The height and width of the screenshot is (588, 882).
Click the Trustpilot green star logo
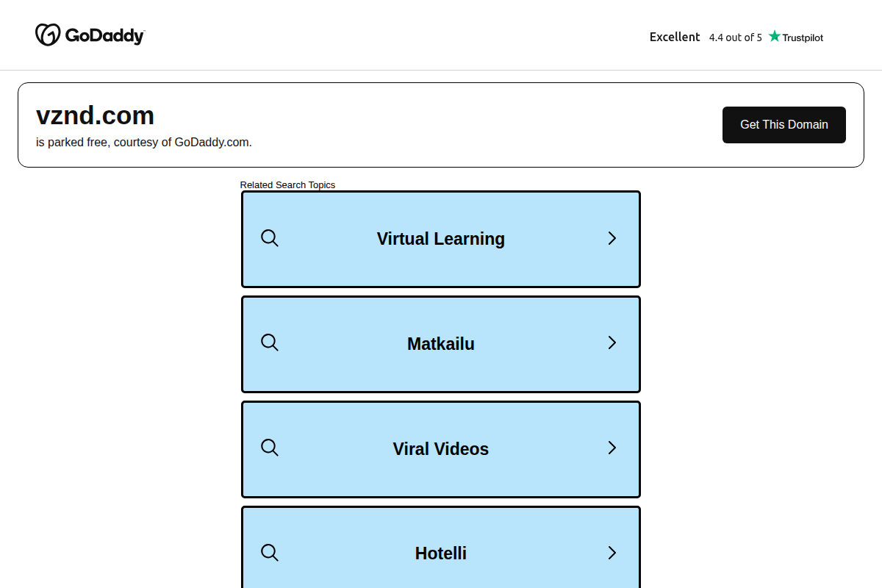click(x=775, y=36)
